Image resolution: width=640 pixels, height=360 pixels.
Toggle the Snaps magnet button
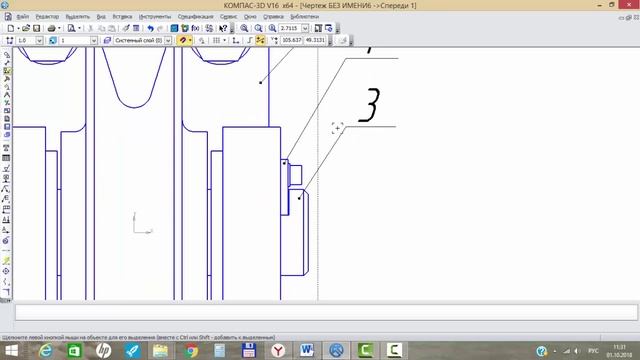[182, 40]
